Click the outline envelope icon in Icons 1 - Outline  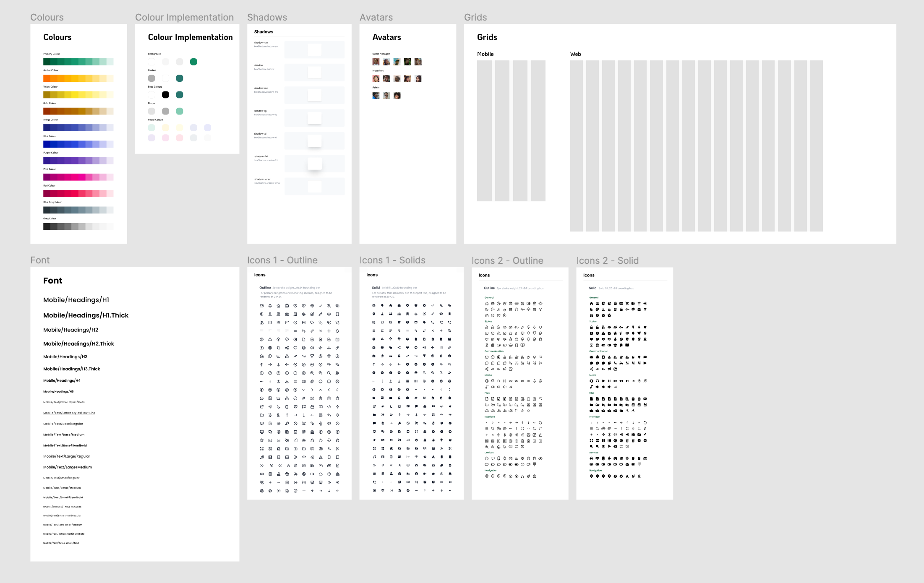tap(261, 306)
